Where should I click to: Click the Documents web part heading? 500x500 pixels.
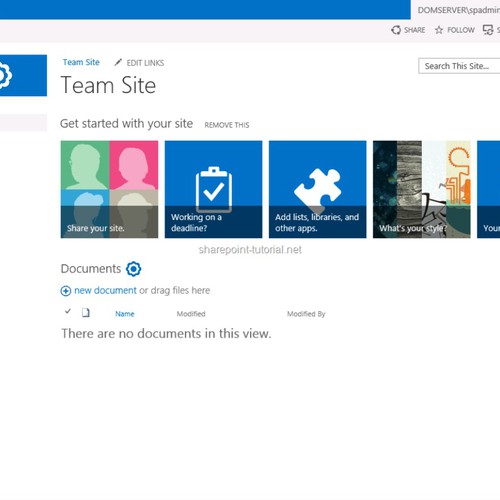pyautogui.click(x=91, y=269)
